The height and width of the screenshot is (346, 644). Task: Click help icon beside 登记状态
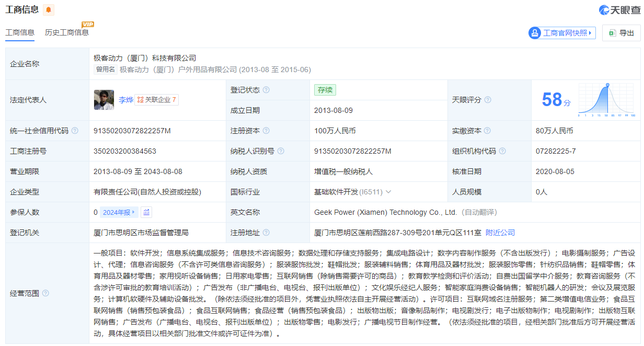266,90
